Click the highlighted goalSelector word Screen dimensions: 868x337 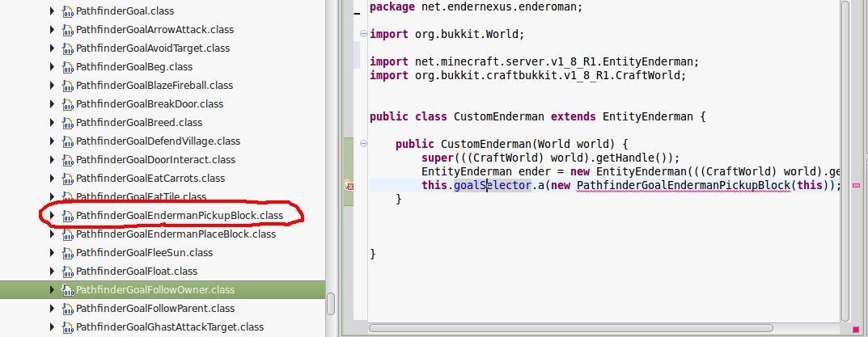coord(493,185)
